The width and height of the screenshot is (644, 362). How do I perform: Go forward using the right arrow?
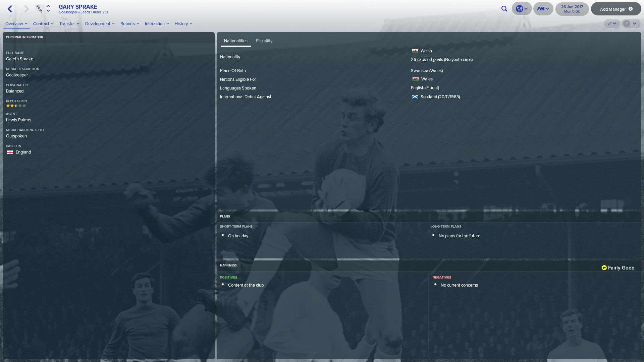[26, 9]
